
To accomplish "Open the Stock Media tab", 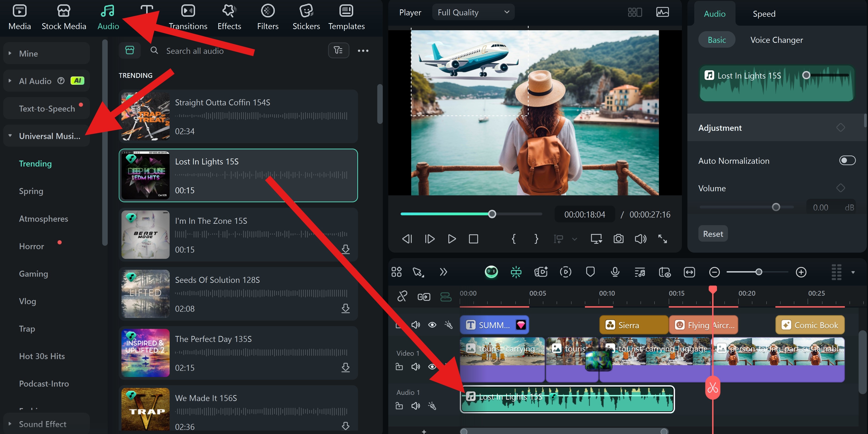I will tap(64, 17).
